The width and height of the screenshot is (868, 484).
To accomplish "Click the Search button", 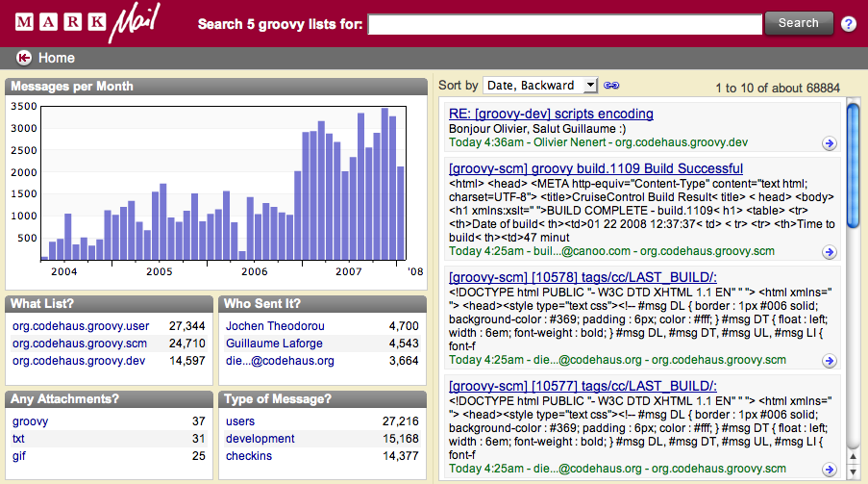I will pyautogui.click(x=798, y=23).
